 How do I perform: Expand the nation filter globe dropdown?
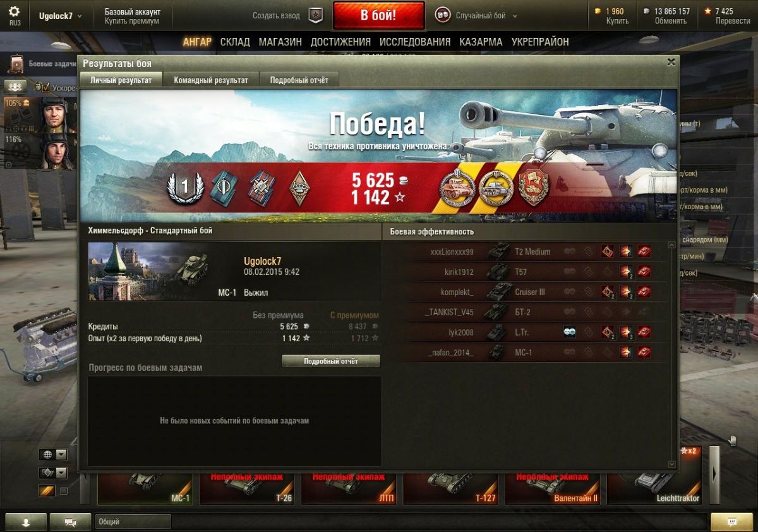[x=61, y=454]
